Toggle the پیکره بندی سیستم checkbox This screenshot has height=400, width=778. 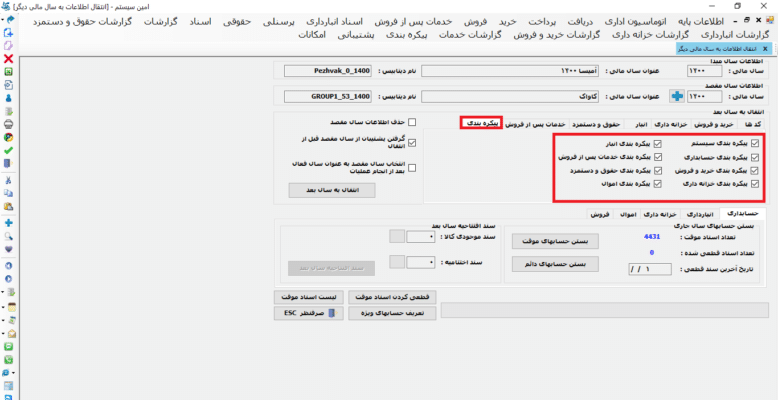[755, 143]
